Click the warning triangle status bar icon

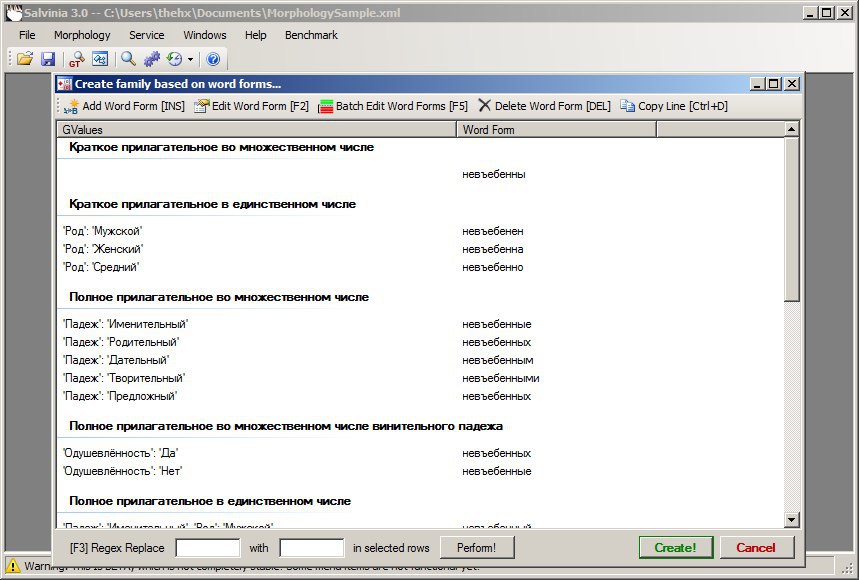(12, 566)
